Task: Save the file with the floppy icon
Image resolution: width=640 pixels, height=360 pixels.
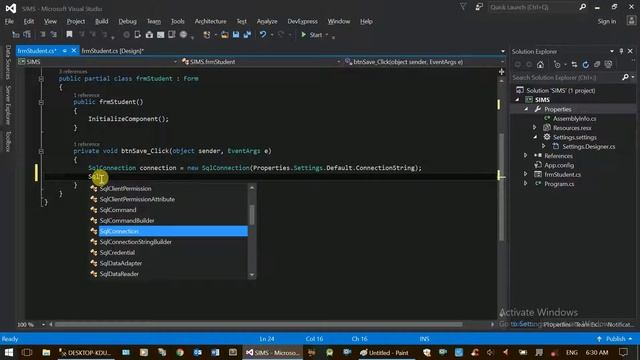Action: click(x=236, y=35)
